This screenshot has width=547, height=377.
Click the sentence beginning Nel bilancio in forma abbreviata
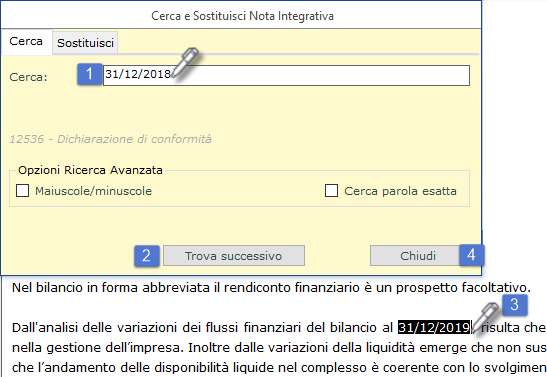271,288
